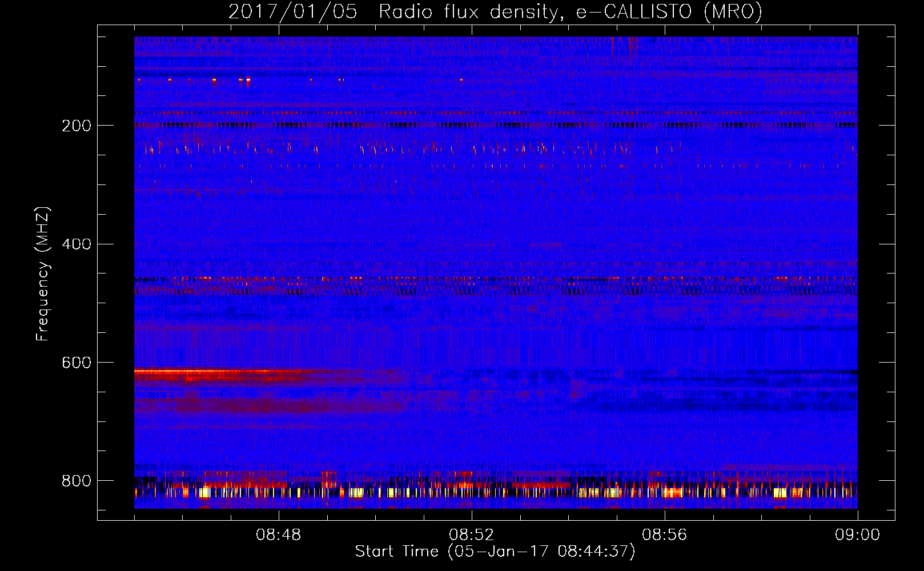Click the '600' frequency tick label
The height and width of the screenshot is (571, 924).
pos(77,363)
